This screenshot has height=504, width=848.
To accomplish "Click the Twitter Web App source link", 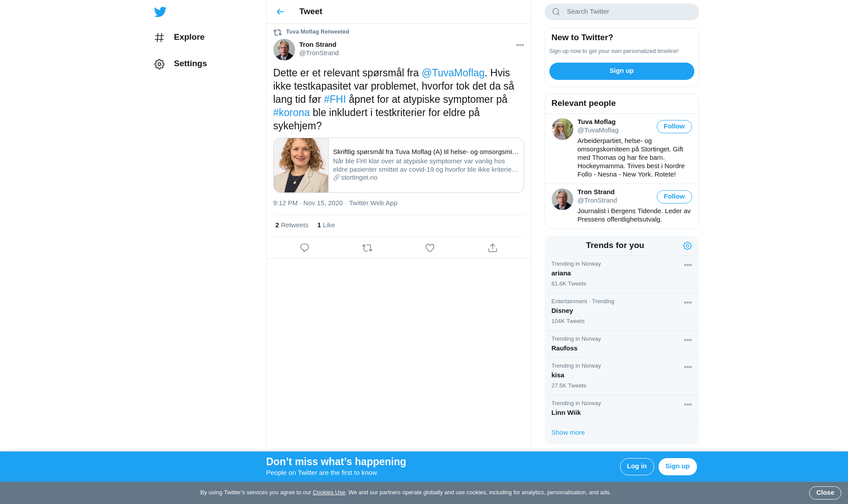I will pos(373,203).
